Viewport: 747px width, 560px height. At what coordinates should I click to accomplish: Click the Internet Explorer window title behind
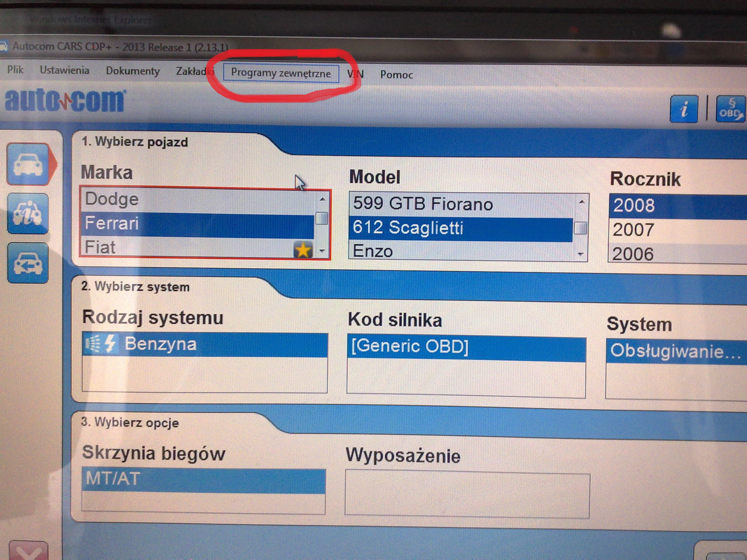tap(91, 20)
